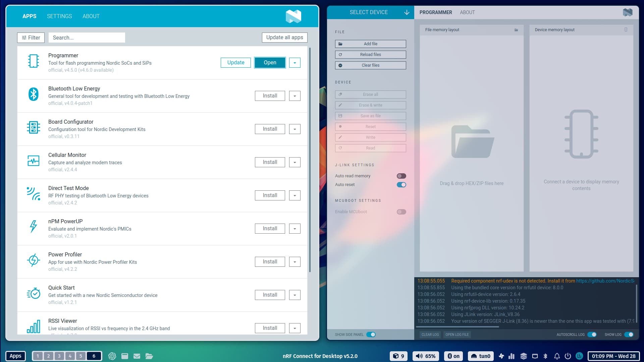Toggle Auto read memory switch
Viewport: 644px width, 362px height.
click(401, 176)
